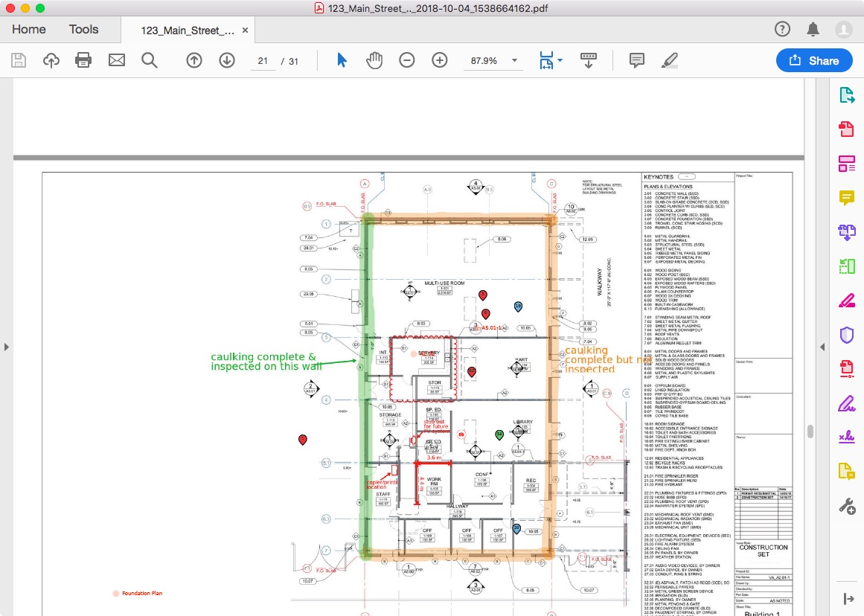The height and width of the screenshot is (616, 864).
Task: Toggle the highlight markup tool
Action: click(668, 60)
